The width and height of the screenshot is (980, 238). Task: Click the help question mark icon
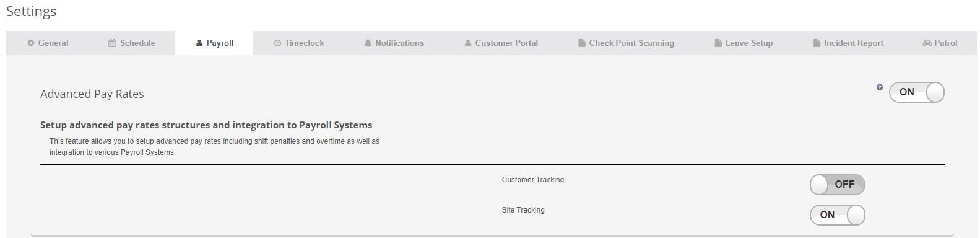pyautogui.click(x=880, y=87)
